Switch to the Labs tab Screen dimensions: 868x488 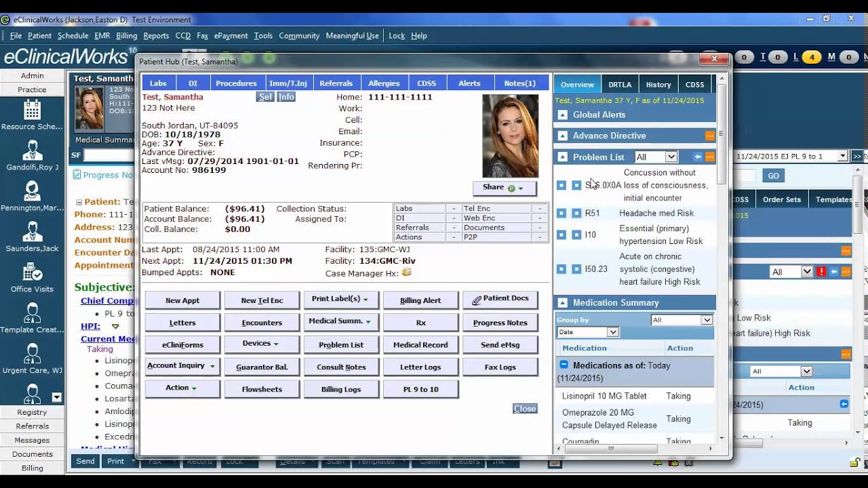(x=158, y=83)
